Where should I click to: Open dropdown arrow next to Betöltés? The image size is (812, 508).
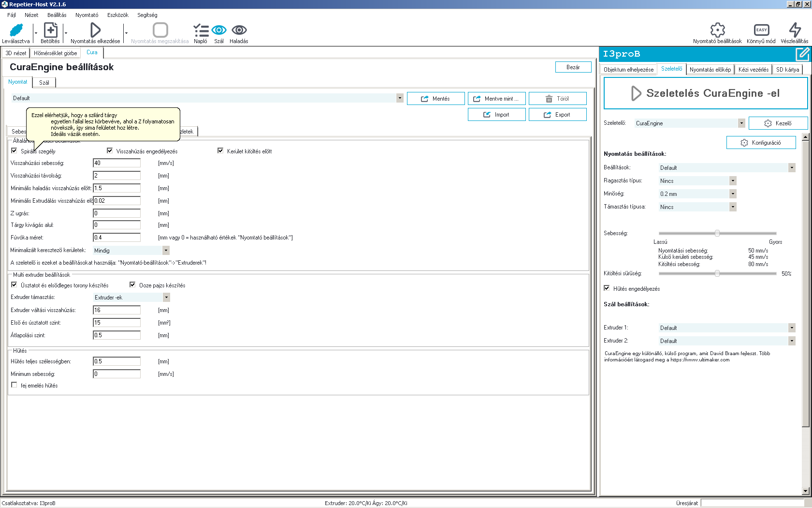[x=66, y=33]
